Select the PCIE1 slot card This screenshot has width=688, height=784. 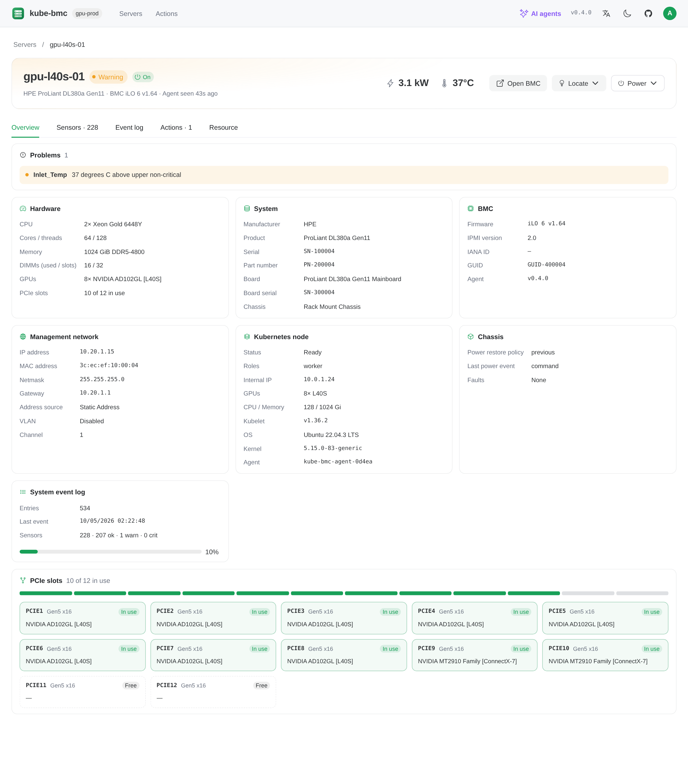click(x=82, y=618)
